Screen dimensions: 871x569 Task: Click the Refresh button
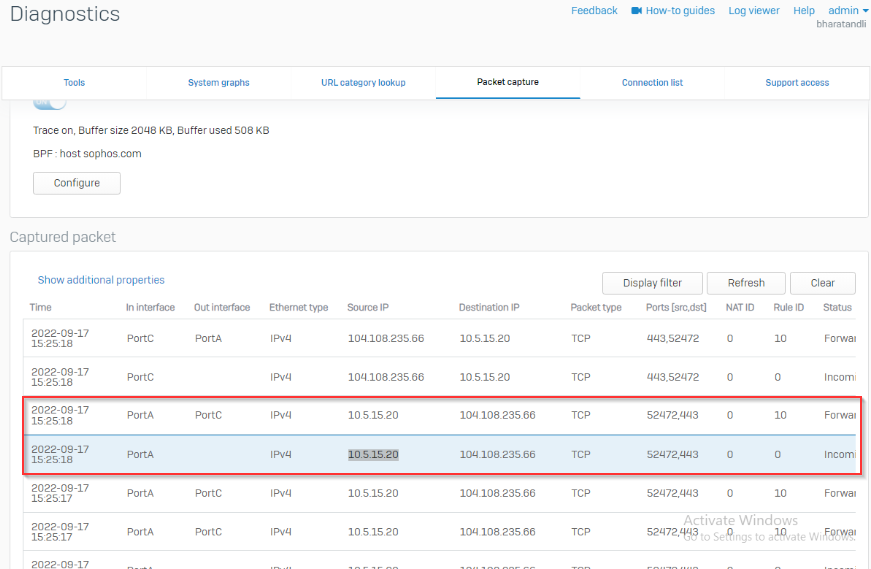coord(746,283)
